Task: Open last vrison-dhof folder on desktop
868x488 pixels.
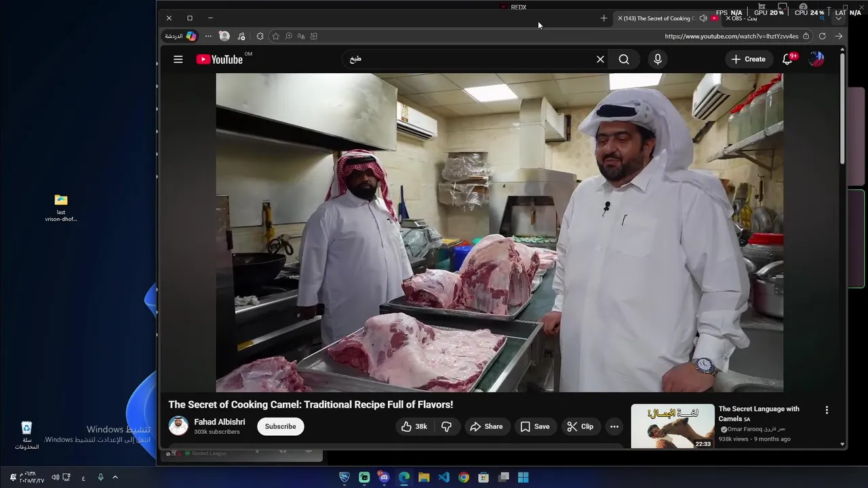Action: [61, 208]
